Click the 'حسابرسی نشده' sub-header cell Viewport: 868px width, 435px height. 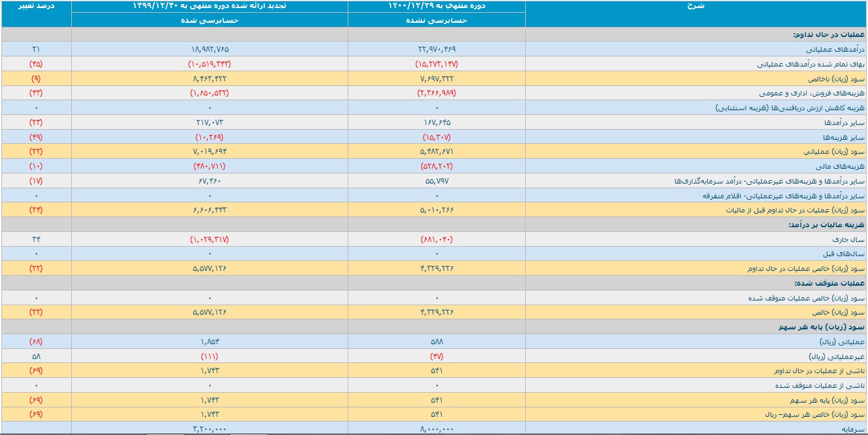tap(436, 21)
